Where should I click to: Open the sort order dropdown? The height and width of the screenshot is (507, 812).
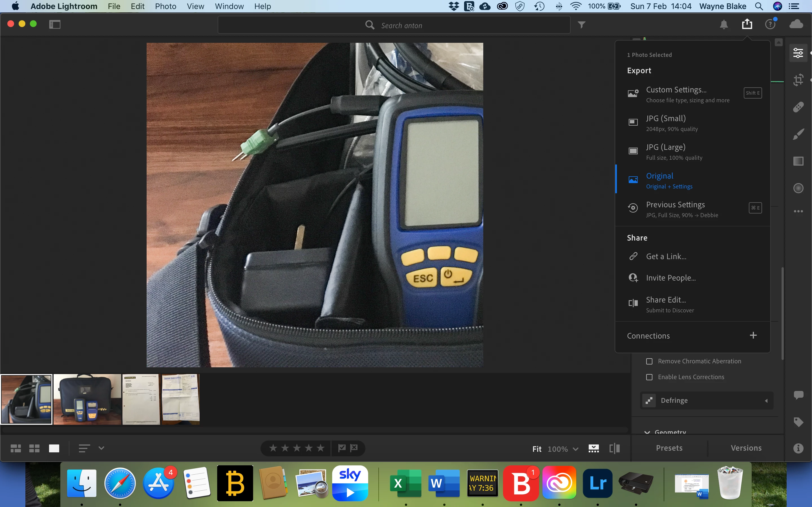tap(101, 448)
